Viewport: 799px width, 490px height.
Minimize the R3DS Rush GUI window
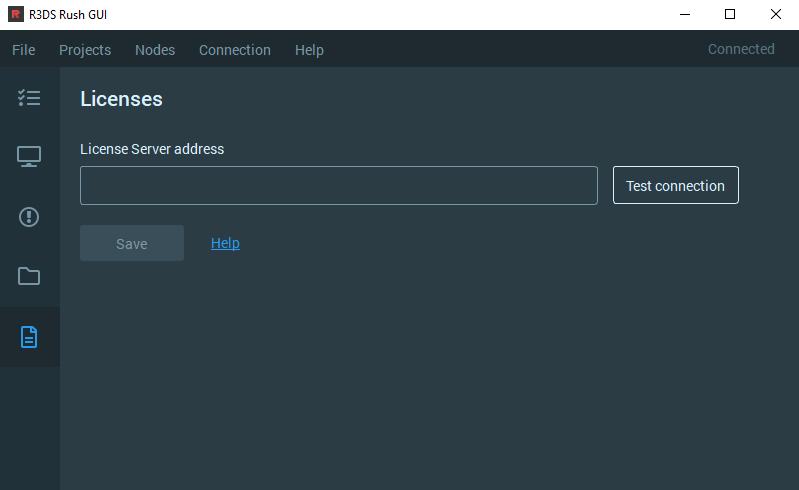click(685, 14)
